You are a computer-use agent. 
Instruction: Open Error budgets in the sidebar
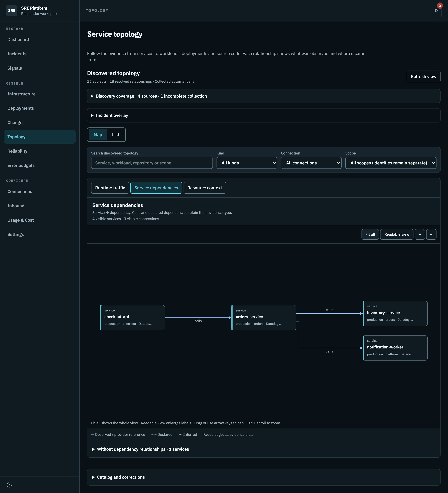(40, 166)
